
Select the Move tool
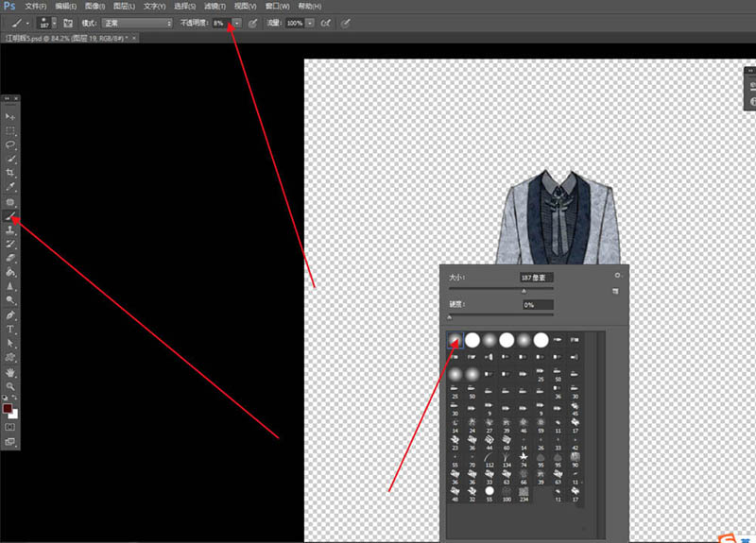tap(11, 116)
